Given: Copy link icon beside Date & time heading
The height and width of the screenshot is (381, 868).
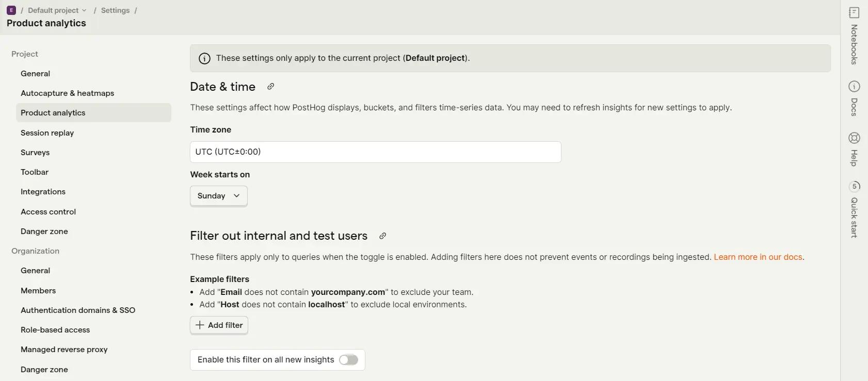Looking at the screenshot, I should tap(270, 87).
